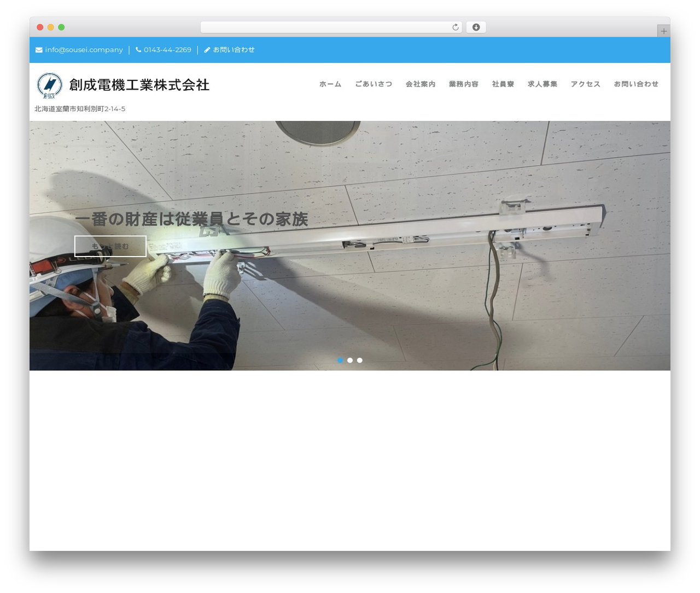Screen dimensions: 700x593
Task: Select the first blue slider dot
Action: [340, 360]
